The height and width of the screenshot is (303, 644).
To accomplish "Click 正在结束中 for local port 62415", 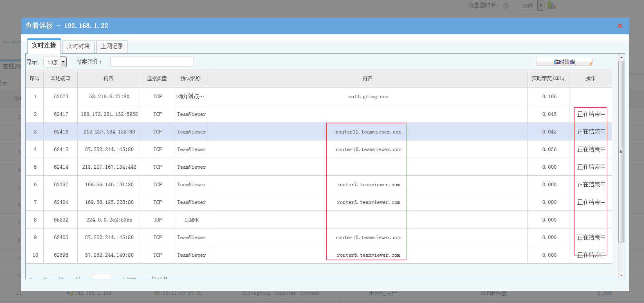I will (591, 149).
